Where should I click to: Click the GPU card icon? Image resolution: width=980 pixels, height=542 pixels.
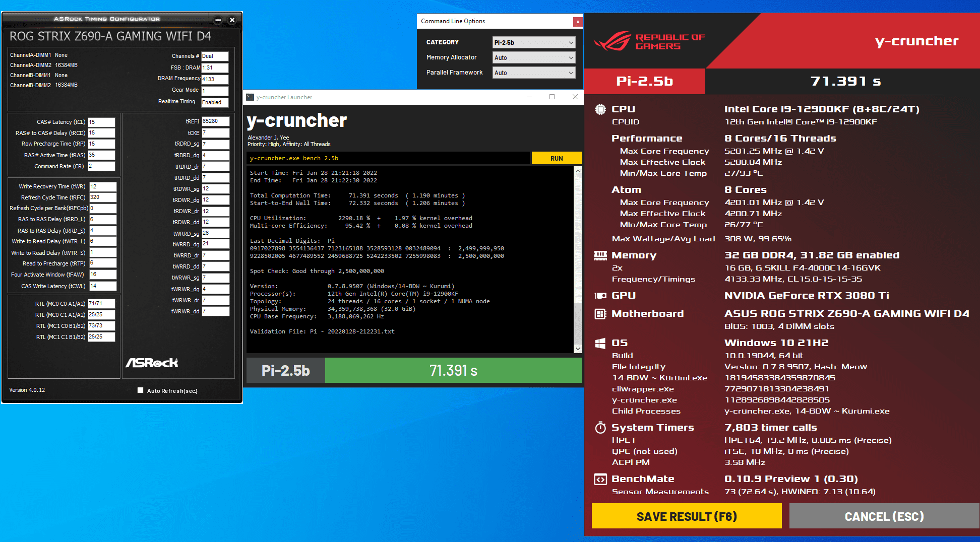tap(600, 296)
